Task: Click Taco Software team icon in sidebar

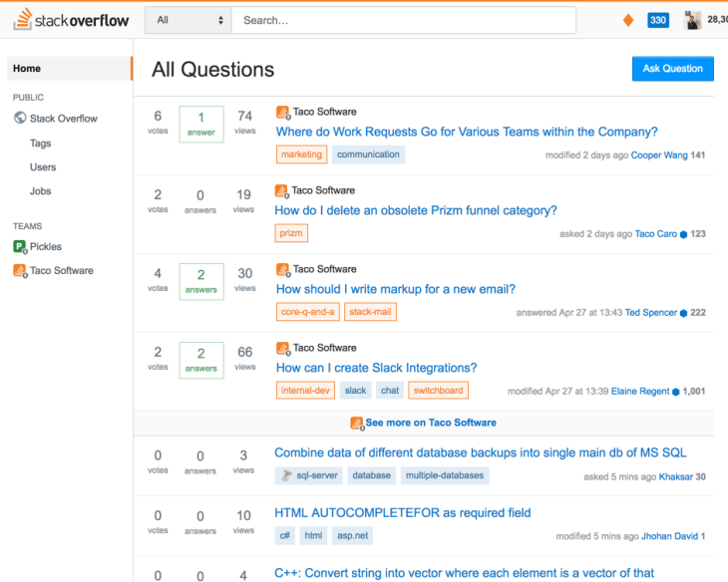Action: 20,271
